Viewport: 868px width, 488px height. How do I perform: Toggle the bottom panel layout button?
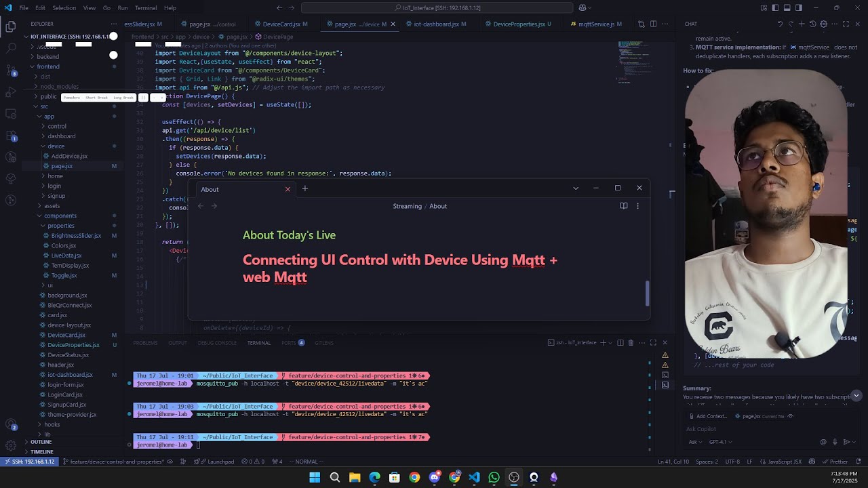click(x=787, y=8)
